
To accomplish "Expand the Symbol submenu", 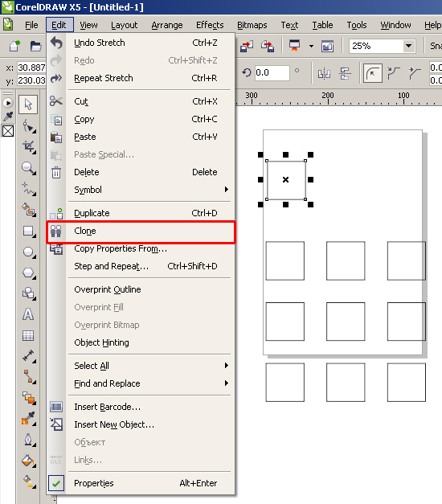I will pos(141,190).
